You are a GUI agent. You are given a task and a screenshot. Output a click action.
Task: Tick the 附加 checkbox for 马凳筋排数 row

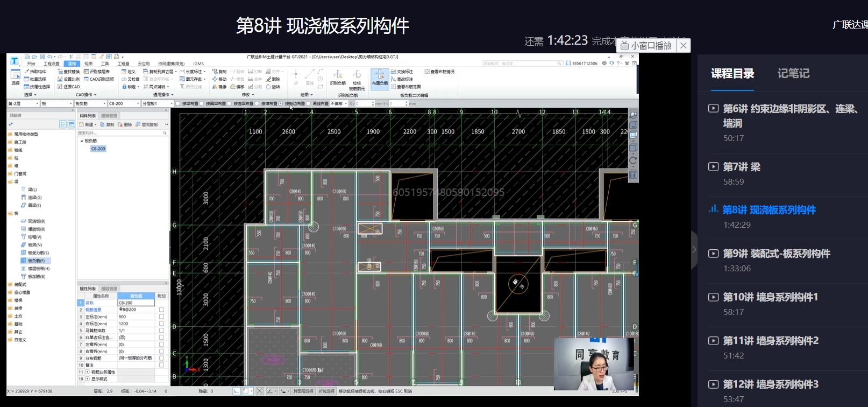pos(161,331)
